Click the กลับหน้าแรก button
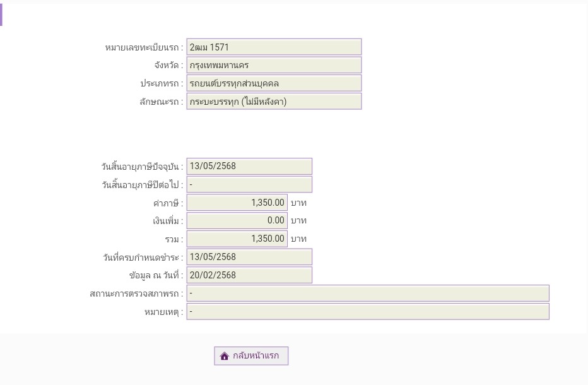The height and width of the screenshot is (385, 588). [251, 356]
